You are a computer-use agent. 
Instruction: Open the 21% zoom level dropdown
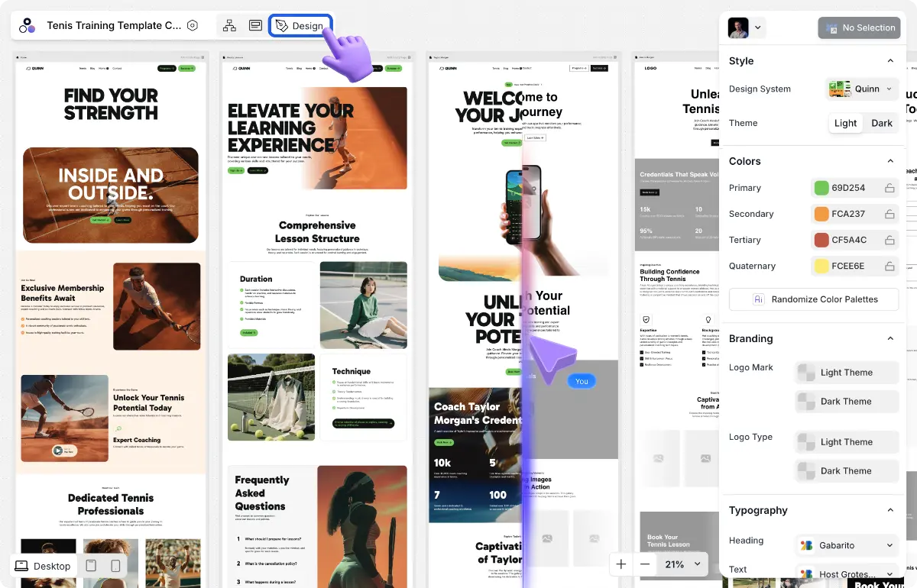(x=682, y=564)
